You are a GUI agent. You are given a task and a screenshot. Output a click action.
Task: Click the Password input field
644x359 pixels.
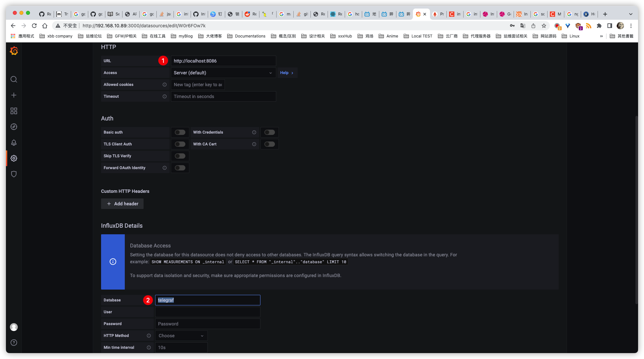(x=207, y=324)
